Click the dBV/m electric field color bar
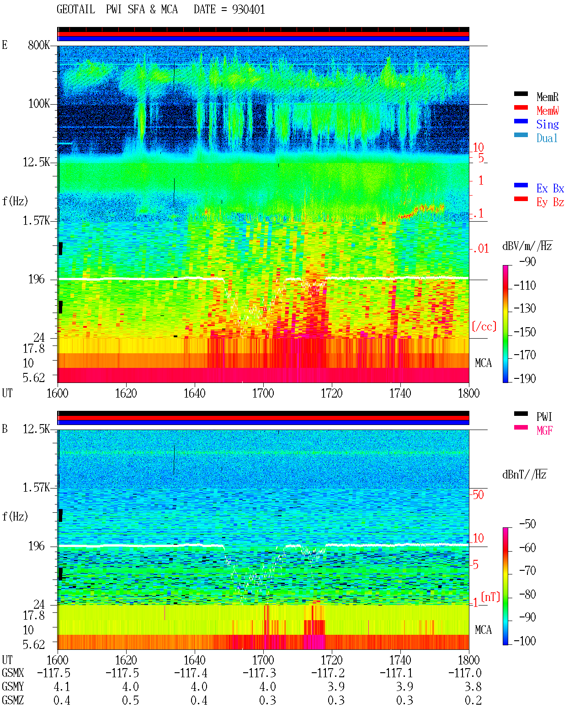585x728 pixels. 505,324
